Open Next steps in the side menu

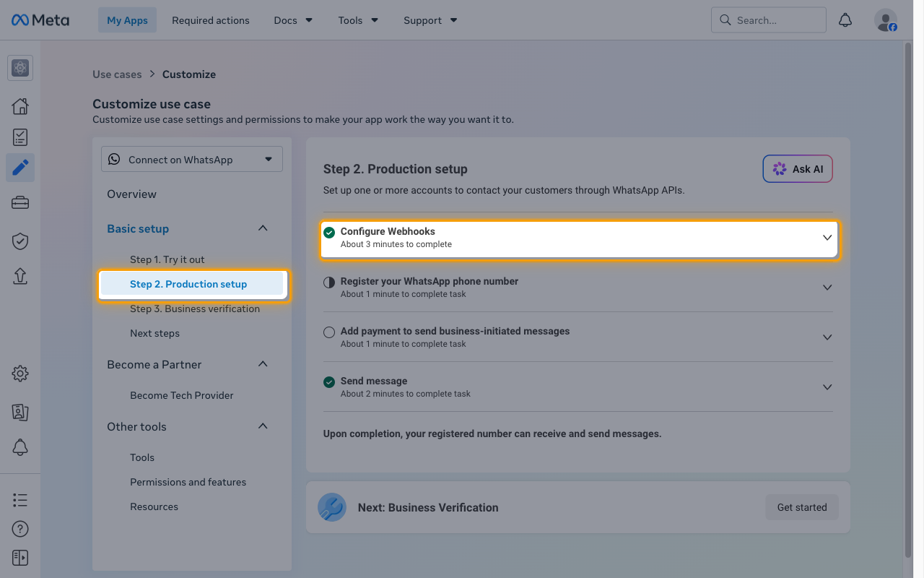[x=154, y=333]
